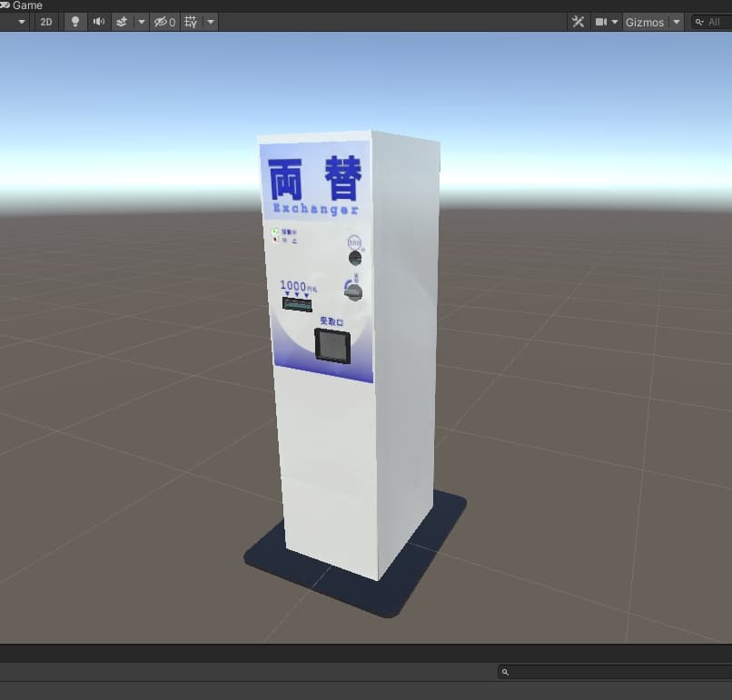Viewport: 732px width, 700px height.
Task: Click the Gizmos button
Action: 645,22
